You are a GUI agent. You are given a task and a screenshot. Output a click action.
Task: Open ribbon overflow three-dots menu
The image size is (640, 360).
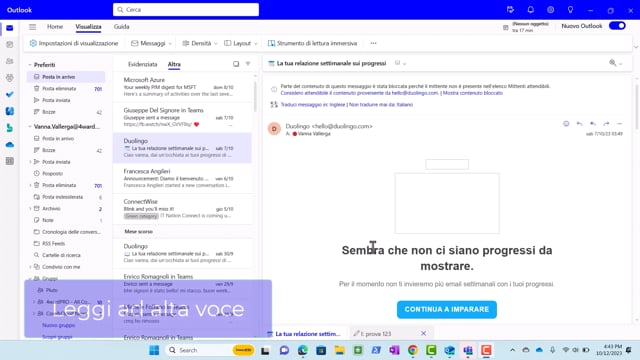pos(373,43)
